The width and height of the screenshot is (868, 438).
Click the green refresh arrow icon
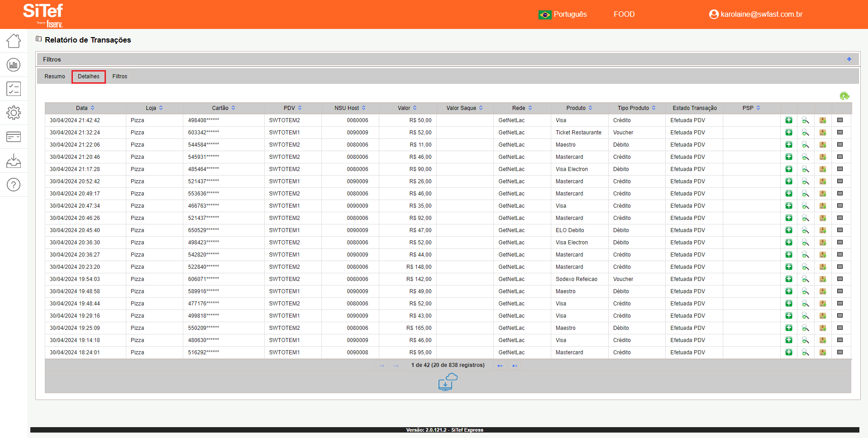coord(844,96)
